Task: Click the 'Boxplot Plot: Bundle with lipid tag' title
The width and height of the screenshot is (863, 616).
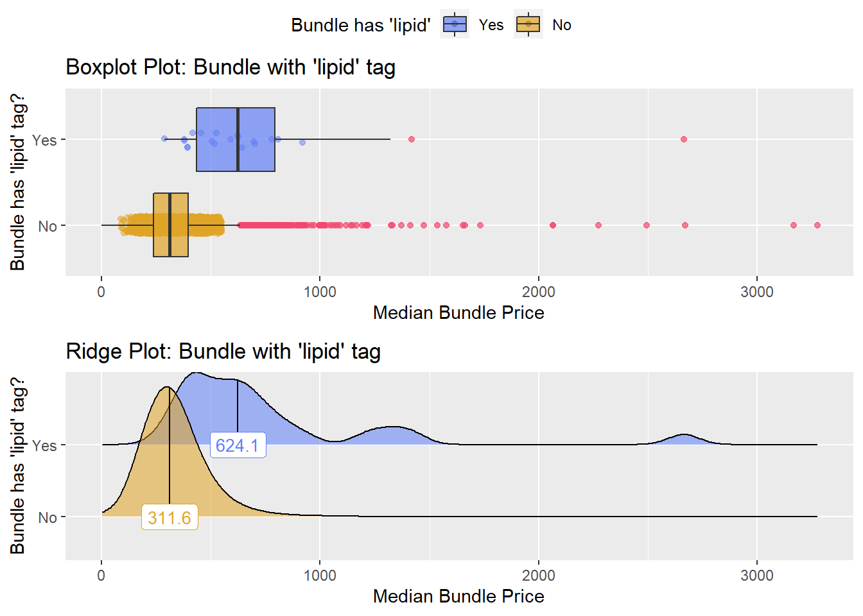Action: (x=231, y=67)
